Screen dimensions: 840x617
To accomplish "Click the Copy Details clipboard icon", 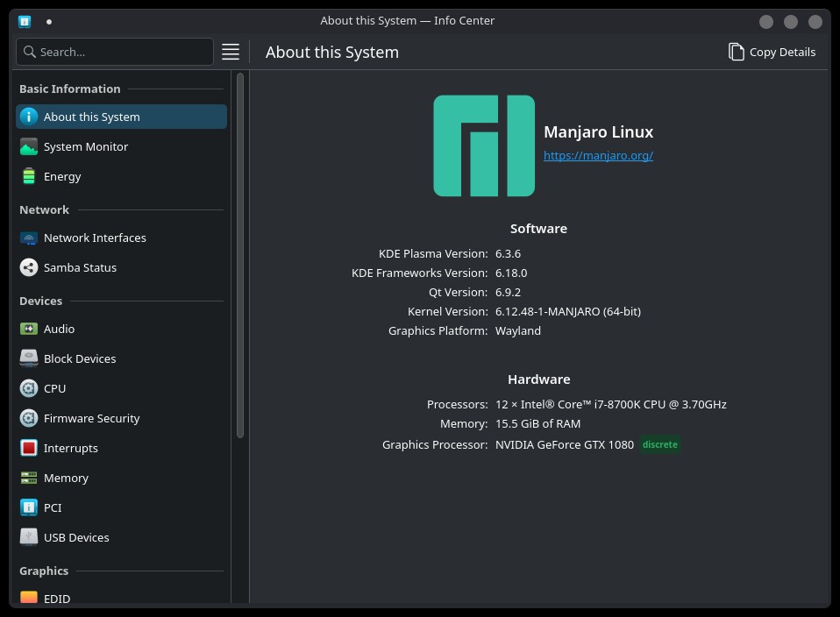I will pyautogui.click(x=736, y=52).
